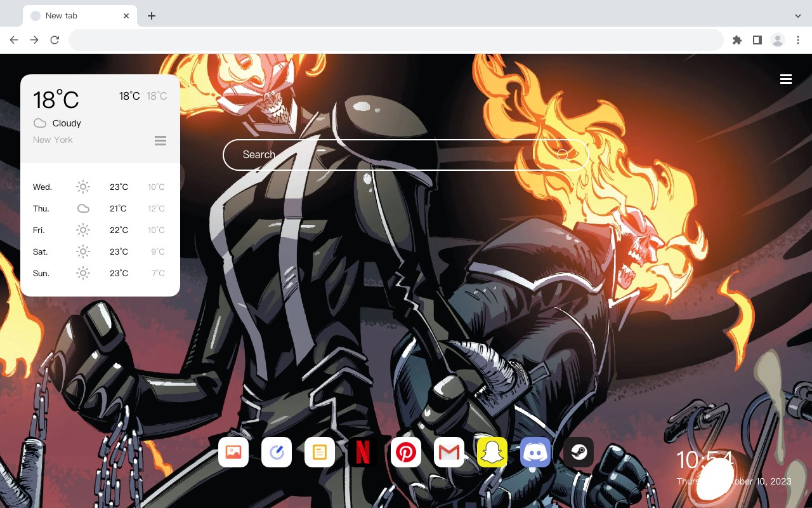Screen dimensions: 812x508
Task: Go forward to the next page
Action: click(34, 40)
